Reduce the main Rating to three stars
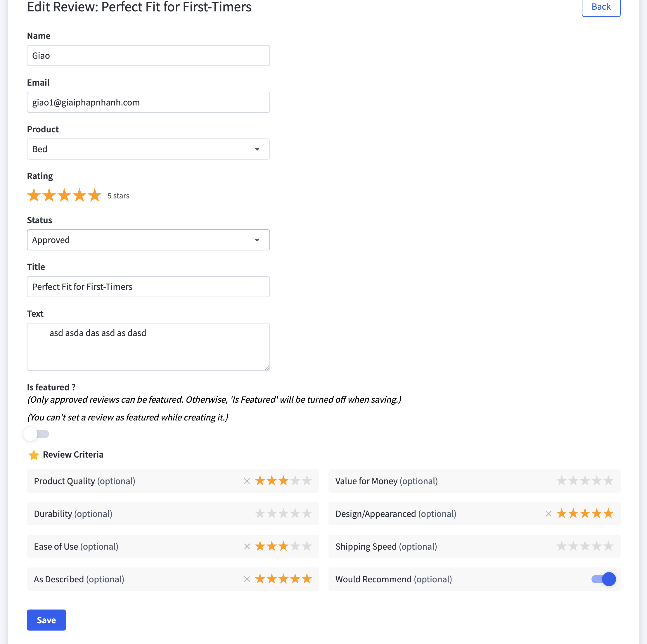This screenshot has width=647, height=644. [64, 195]
